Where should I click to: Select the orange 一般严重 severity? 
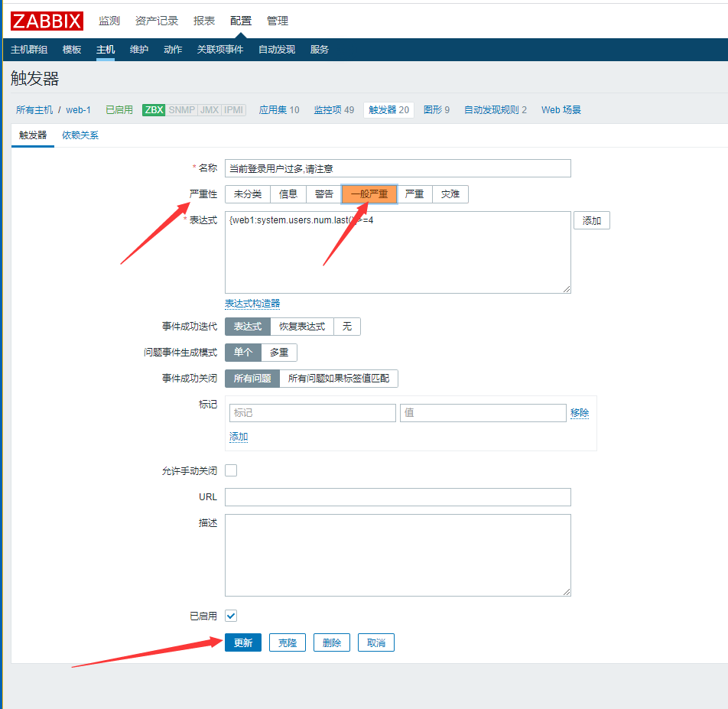pos(369,194)
